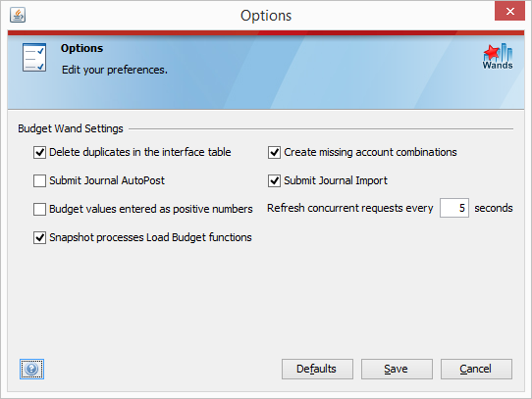Screen dimensions: 532x399
Task: Toggle Snapshot processes Load Budget functions
Action: (x=39, y=237)
